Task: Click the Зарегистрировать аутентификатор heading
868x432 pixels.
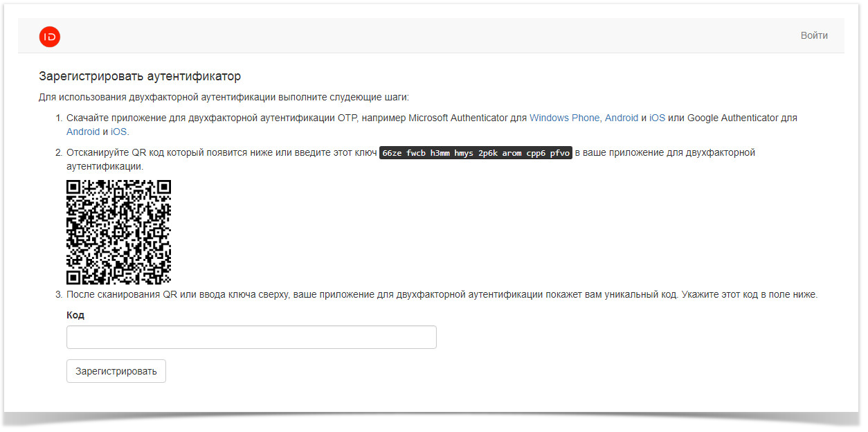Action: point(140,76)
